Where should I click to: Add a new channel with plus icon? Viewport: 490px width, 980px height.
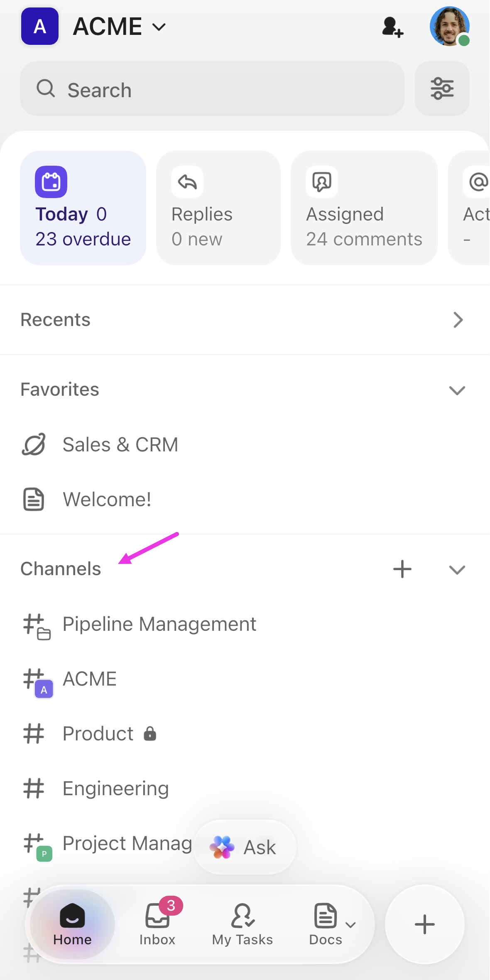[402, 569]
